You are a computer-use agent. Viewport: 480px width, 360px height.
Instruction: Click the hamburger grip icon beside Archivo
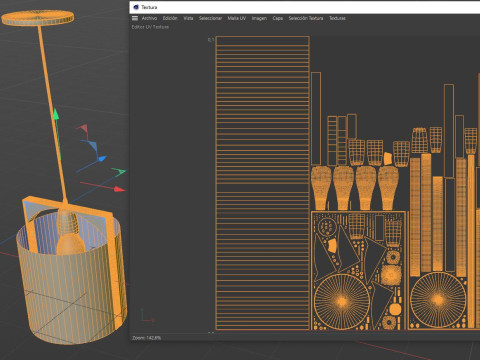pyautogui.click(x=135, y=18)
